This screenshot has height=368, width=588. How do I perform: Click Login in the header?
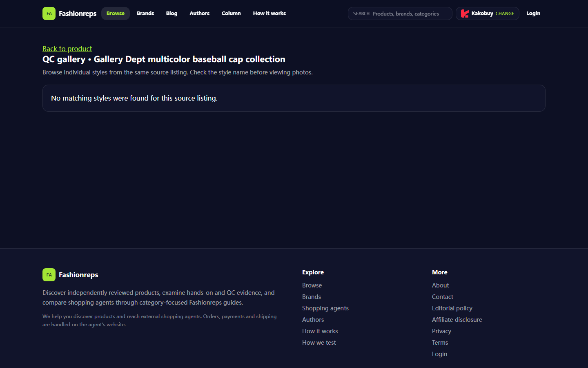point(533,13)
